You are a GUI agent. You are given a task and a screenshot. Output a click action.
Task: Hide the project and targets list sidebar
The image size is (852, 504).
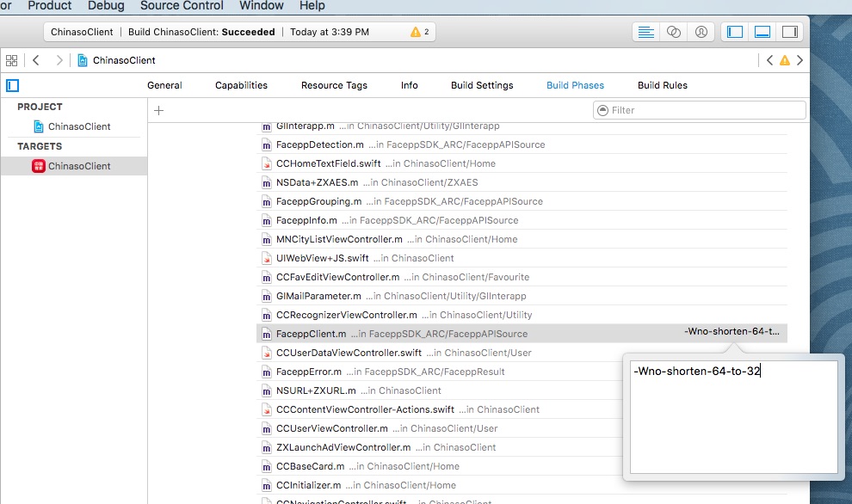click(x=12, y=85)
